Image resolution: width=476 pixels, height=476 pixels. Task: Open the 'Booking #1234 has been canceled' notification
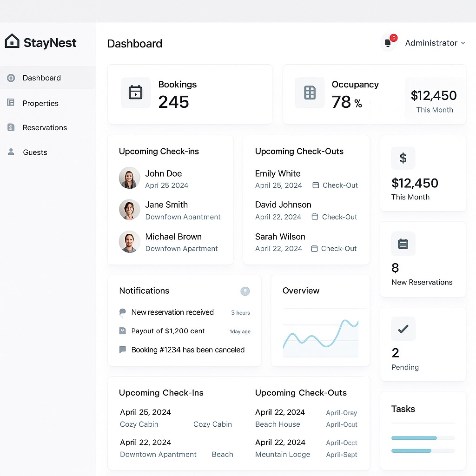[188, 350]
